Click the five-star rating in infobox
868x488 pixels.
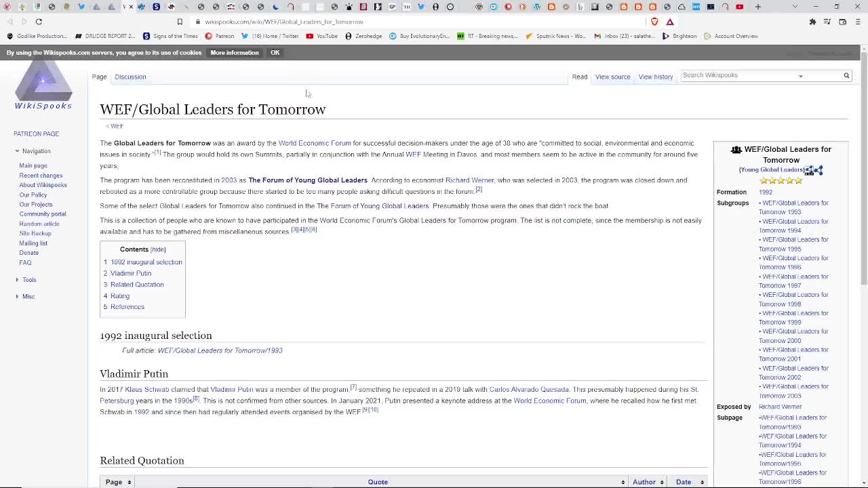[x=781, y=181]
